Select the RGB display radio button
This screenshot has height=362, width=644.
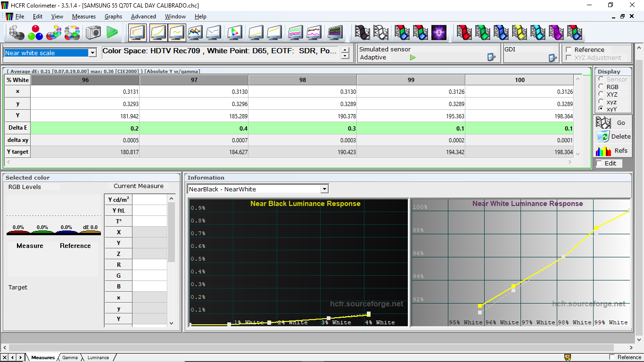[x=601, y=87]
